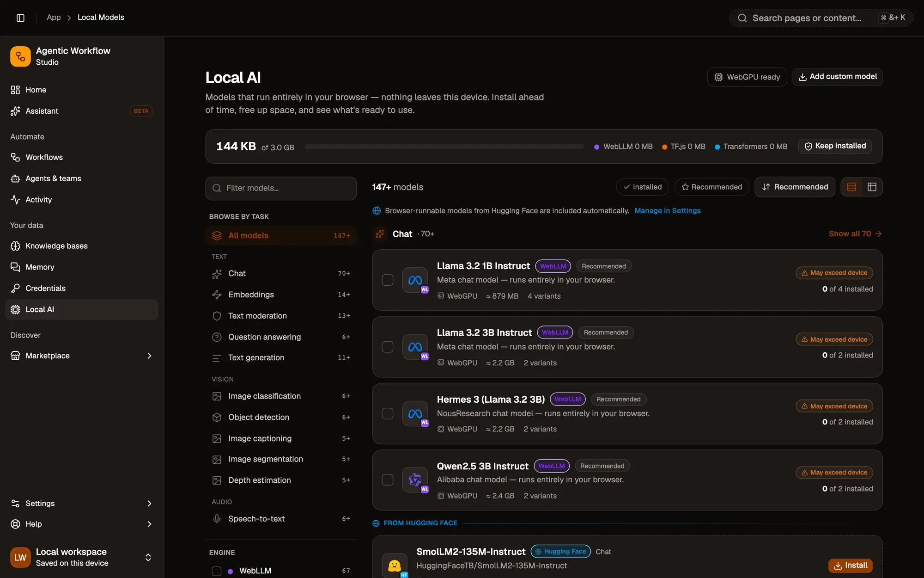Open the Assistant page
This screenshot has width=924, height=578.
pyautogui.click(x=82, y=111)
